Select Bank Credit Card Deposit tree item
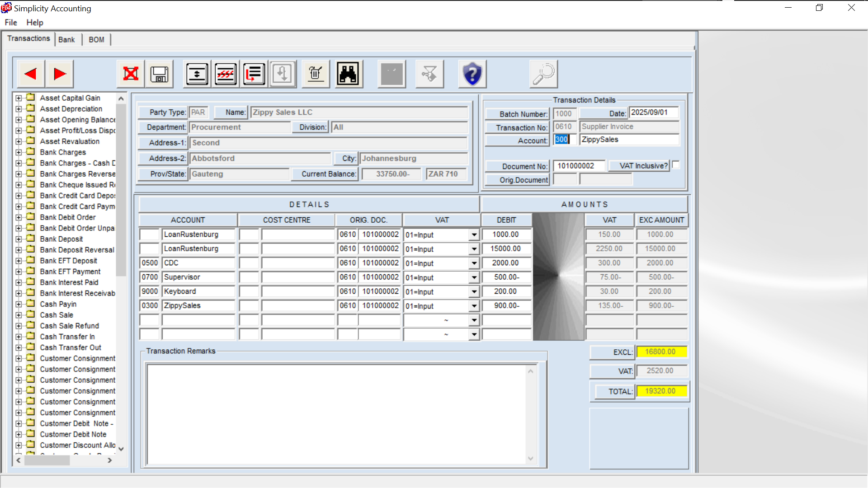Image resolution: width=868 pixels, height=488 pixels. tap(77, 196)
